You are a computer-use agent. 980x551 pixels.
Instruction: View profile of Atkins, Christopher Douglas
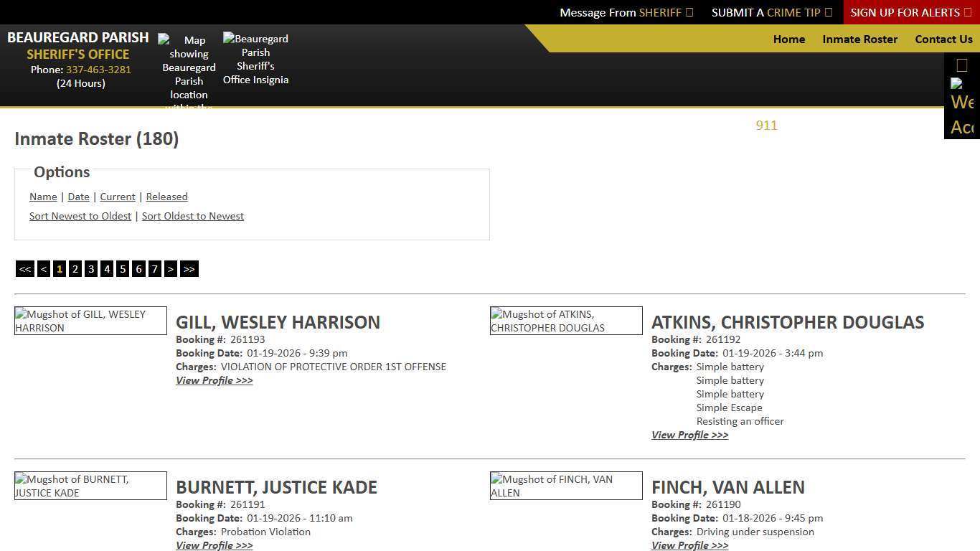click(689, 435)
